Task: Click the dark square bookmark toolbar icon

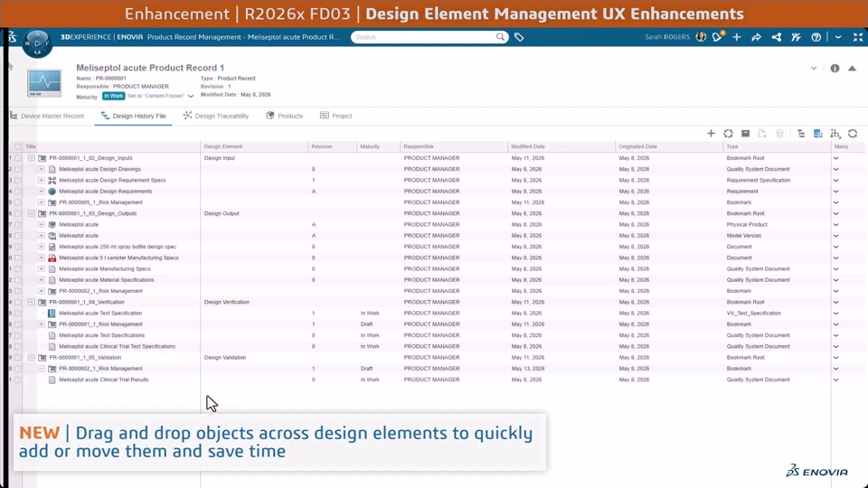Action: [745, 134]
